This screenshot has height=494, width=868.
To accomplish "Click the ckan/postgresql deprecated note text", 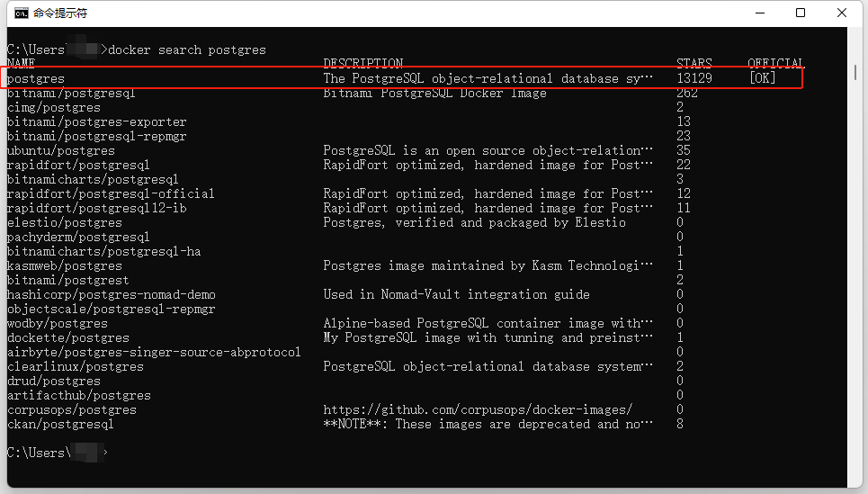I will pyautogui.click(x=488, y=424).
